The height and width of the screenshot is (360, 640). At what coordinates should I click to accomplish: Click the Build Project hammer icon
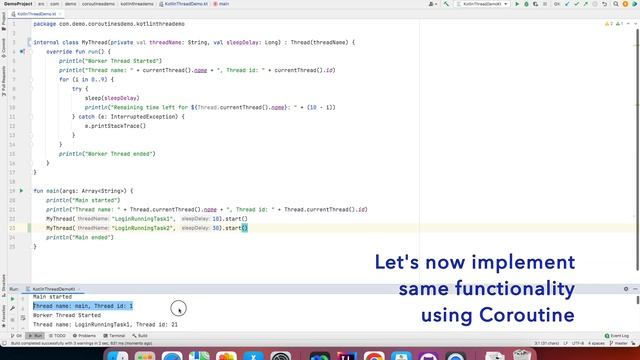coord(446,4)
